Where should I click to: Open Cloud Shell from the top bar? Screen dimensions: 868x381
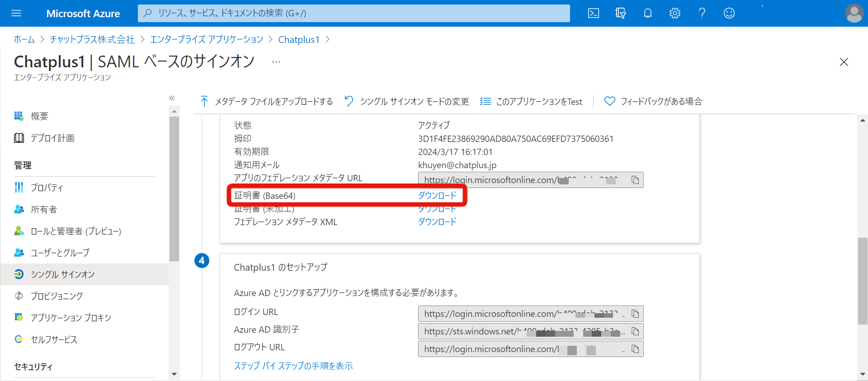[x=594, y=13]
